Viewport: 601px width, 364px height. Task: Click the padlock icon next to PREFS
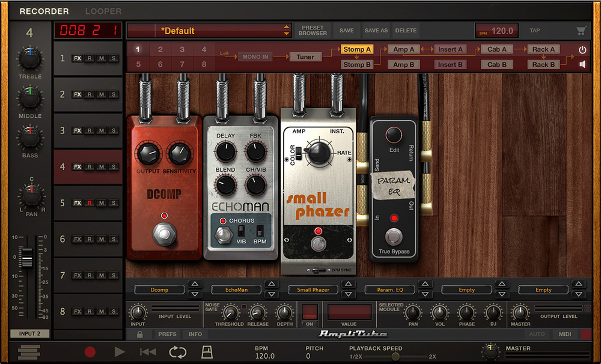(138, 334)
